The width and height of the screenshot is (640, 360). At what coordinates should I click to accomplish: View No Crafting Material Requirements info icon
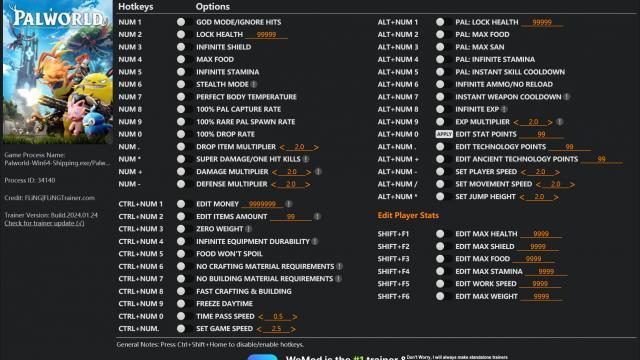[x=340, y=266]
